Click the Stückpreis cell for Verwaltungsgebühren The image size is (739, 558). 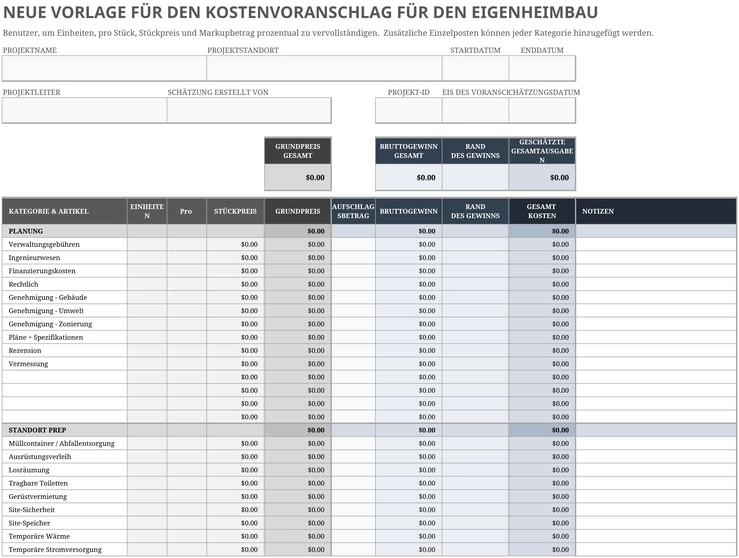point(235,244)
